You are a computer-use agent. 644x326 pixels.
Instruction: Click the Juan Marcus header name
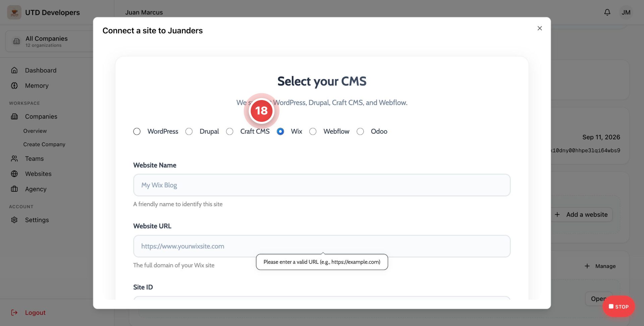pyautogui.click(x=144, y=12)
